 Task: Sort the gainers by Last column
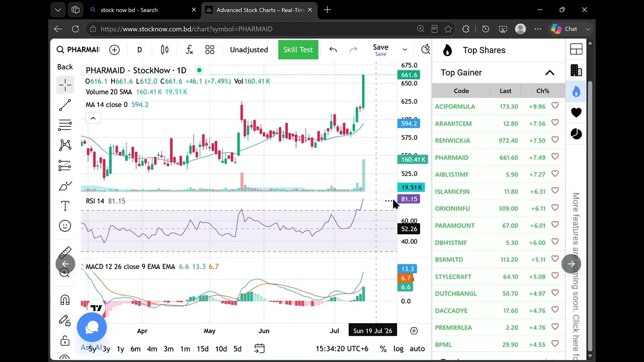pyautogui.click(x=506, y=91)
